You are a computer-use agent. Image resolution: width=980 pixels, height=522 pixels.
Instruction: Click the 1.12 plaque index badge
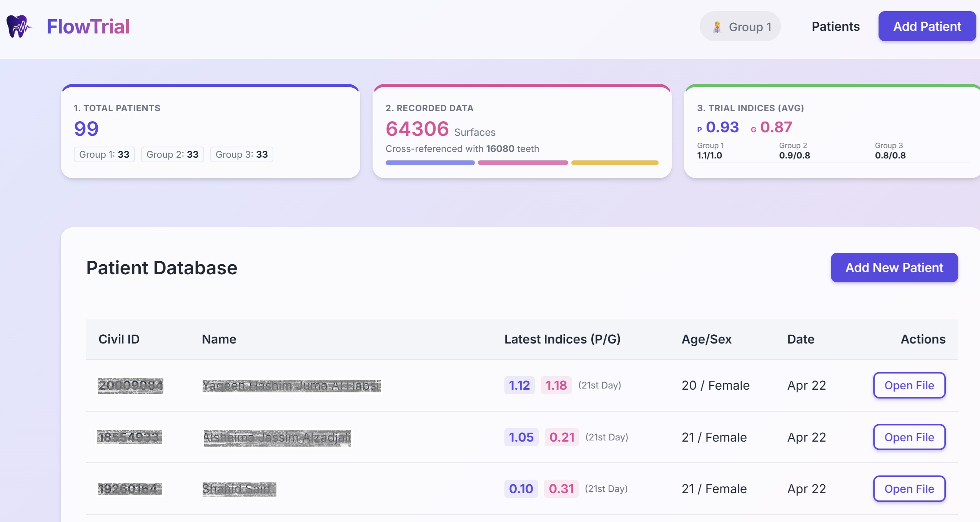pyautogui.click(x=519, y=385)
